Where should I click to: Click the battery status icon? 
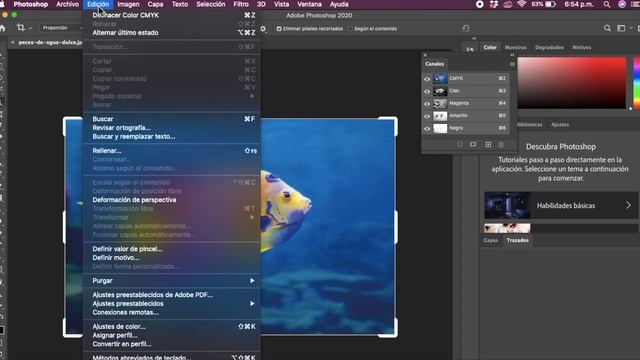point(551,4)
